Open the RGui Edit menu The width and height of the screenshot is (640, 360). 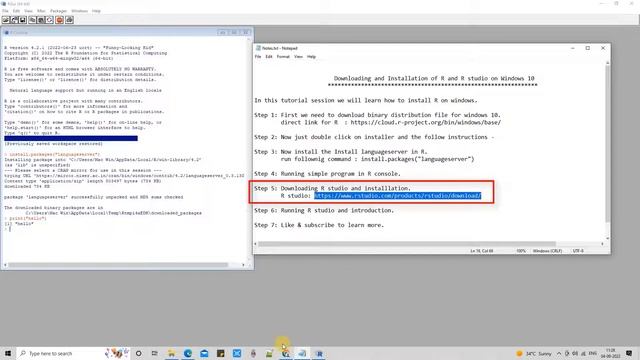click(x=16, y=11)
